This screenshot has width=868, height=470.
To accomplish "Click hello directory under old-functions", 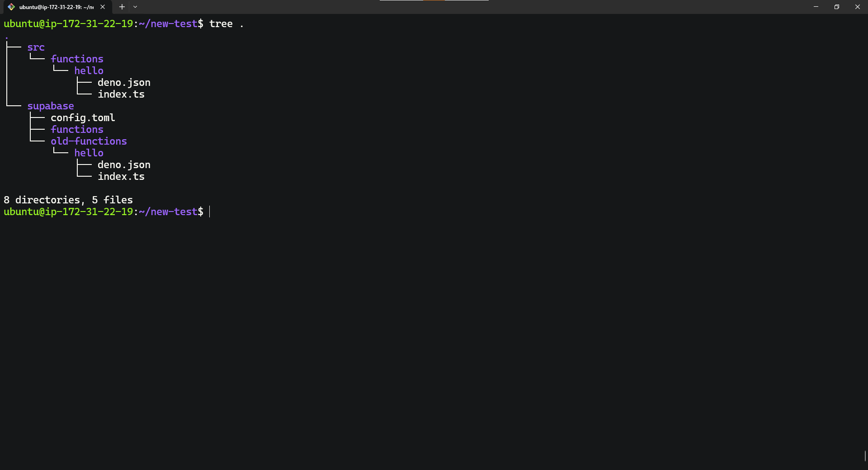I will click(89, 153).
